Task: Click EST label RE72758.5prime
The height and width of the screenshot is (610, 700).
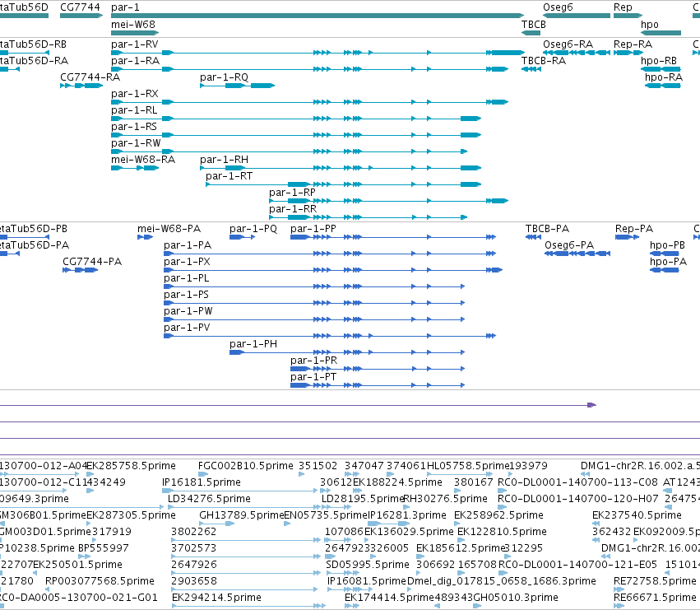Action: [x=655, y=581]
